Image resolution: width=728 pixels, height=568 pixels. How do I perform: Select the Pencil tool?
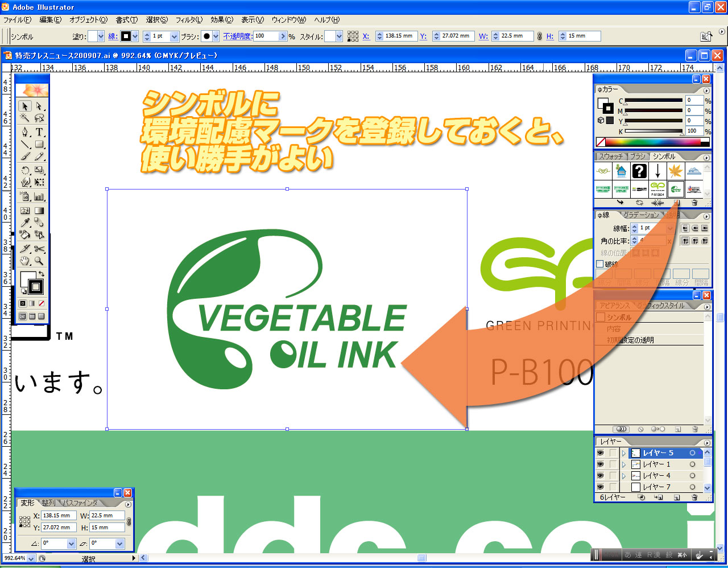[x=39, y=156]
